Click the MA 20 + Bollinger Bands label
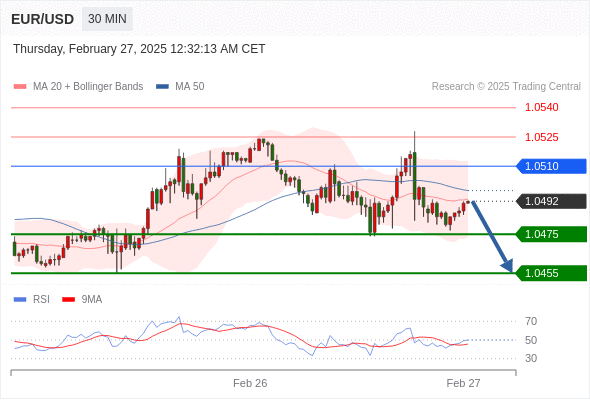The image size is (590, 400). point(88,87)
